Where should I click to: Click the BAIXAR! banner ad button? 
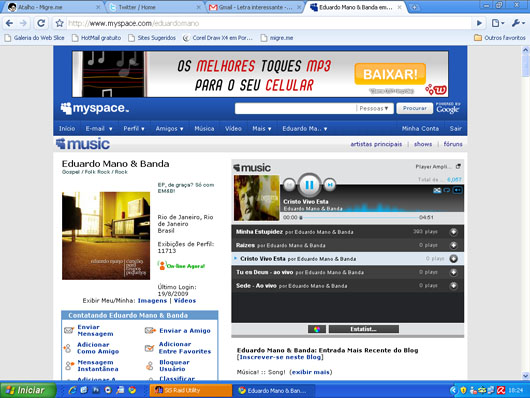coord(390,74)
